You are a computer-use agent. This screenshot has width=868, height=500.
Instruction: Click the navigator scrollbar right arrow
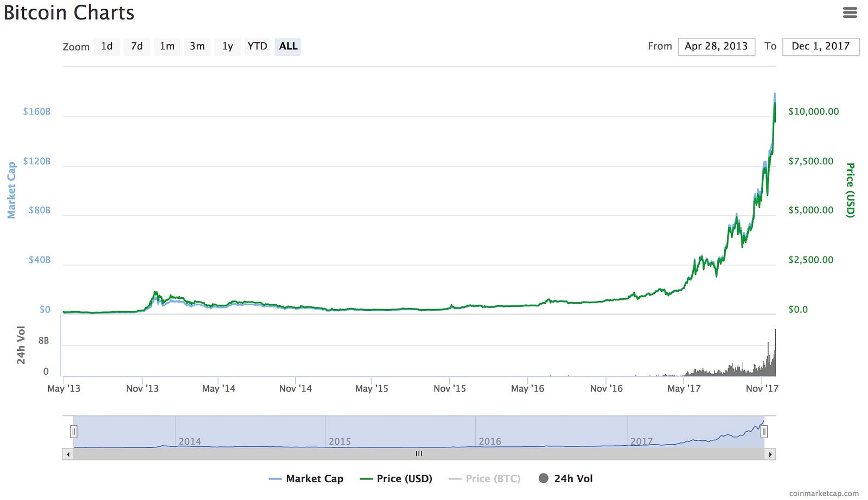click(x=770, y=454)
